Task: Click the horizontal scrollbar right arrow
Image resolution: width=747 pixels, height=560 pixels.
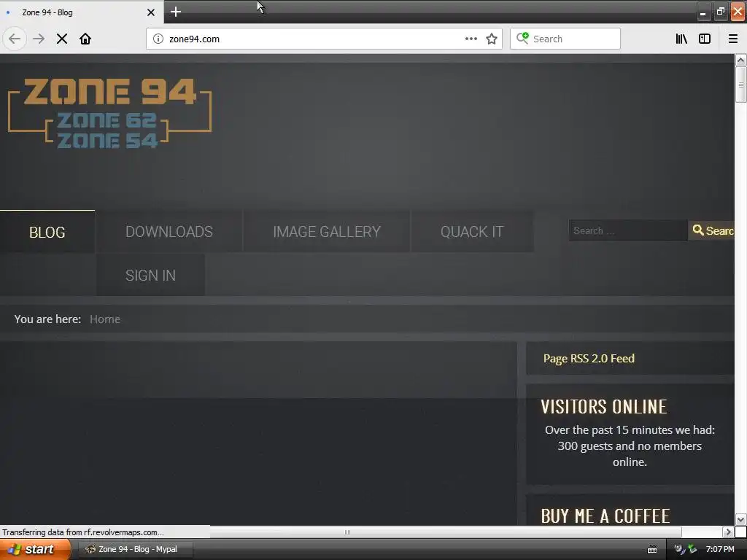Action: click(x=727, y=532)
